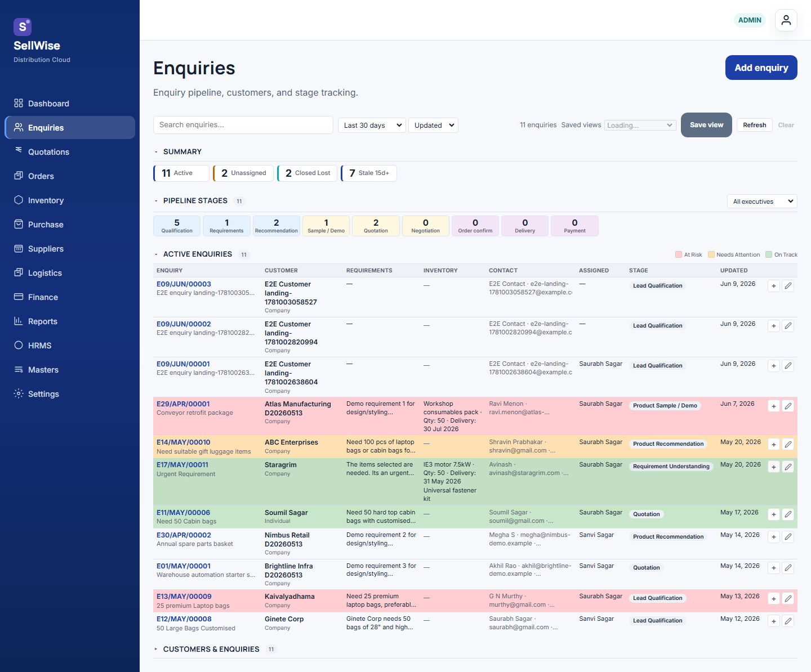The image size is (811, 672).
Task: Click plus icon for enquiry E11/MAY/00006
Action: click(x=774, y=514)
